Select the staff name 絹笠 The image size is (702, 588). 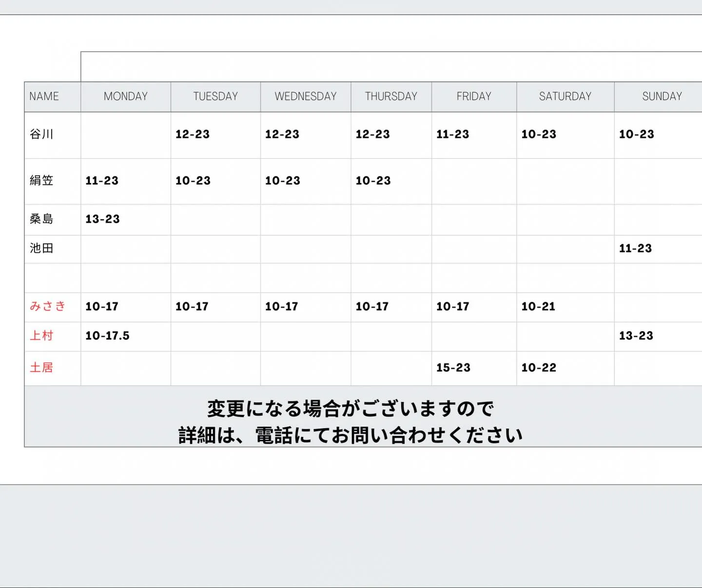(x=41, y=180)
